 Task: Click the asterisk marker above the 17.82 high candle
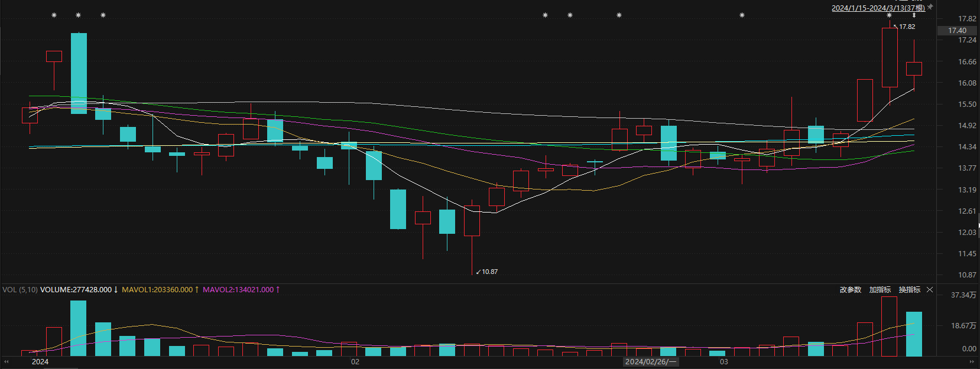[x=889, y=16]
